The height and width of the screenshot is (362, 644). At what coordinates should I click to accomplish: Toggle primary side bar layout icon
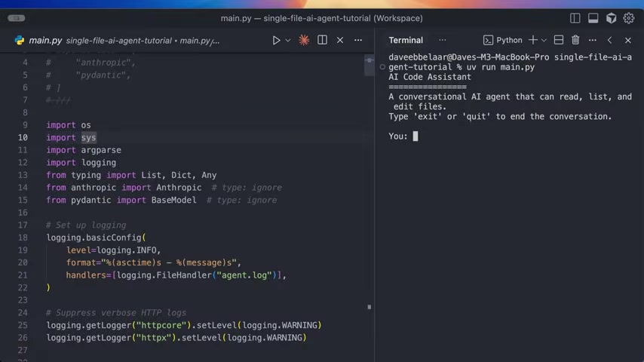click(x=575, y=18)
